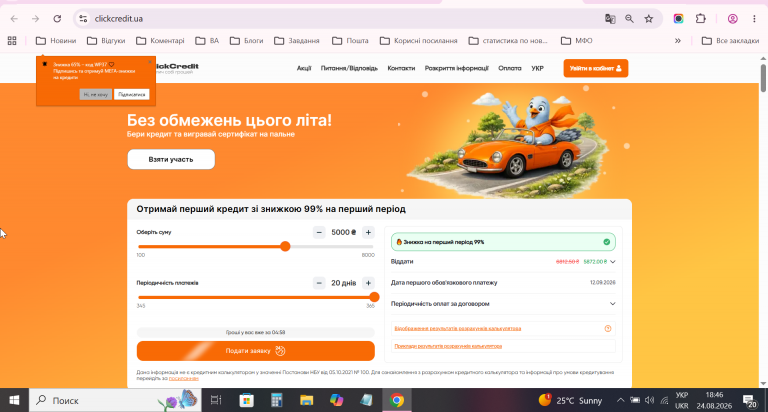This screenshot has width=768, height=412.
Task: Open the УКР language selector
Action: [537, 68]
